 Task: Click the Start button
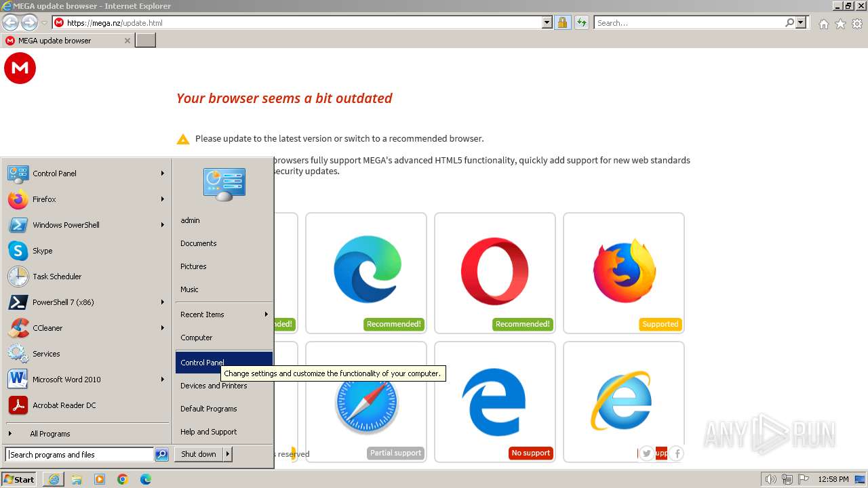tap(19, 479)
